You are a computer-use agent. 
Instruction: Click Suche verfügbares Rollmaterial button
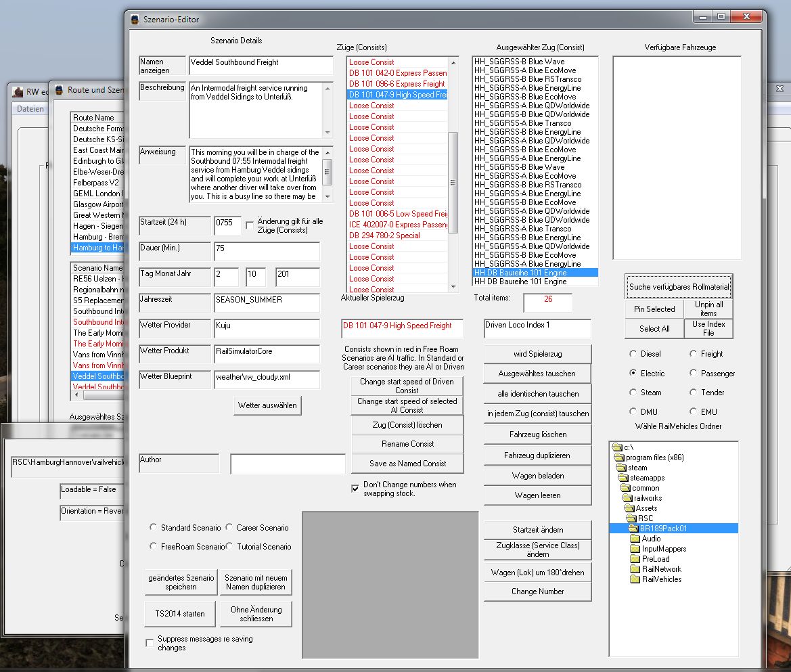click(x=679, y=287)
